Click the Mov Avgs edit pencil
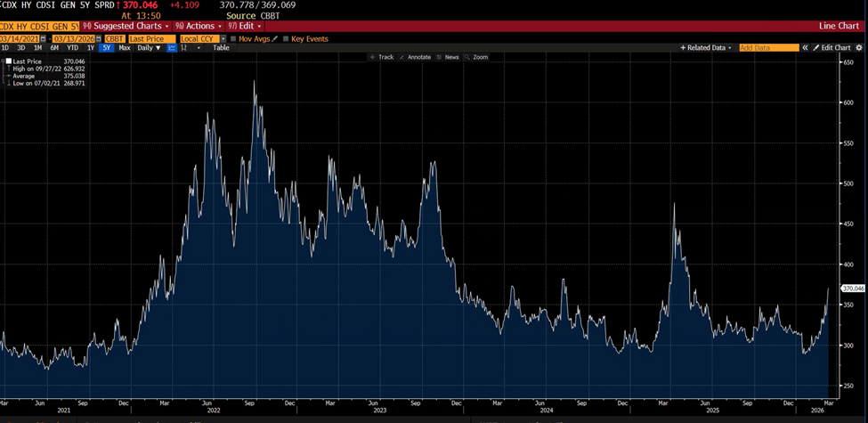Image resolution: width=868 pixels, height=423 pixels. tap(275, 39)
